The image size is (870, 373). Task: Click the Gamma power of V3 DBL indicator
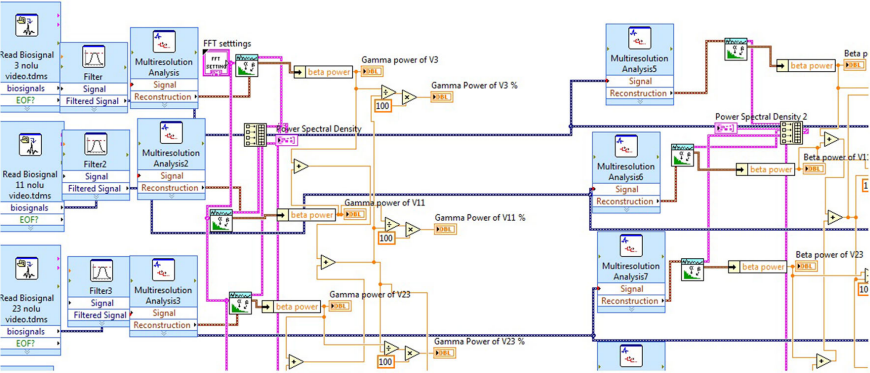coord(370,72)
